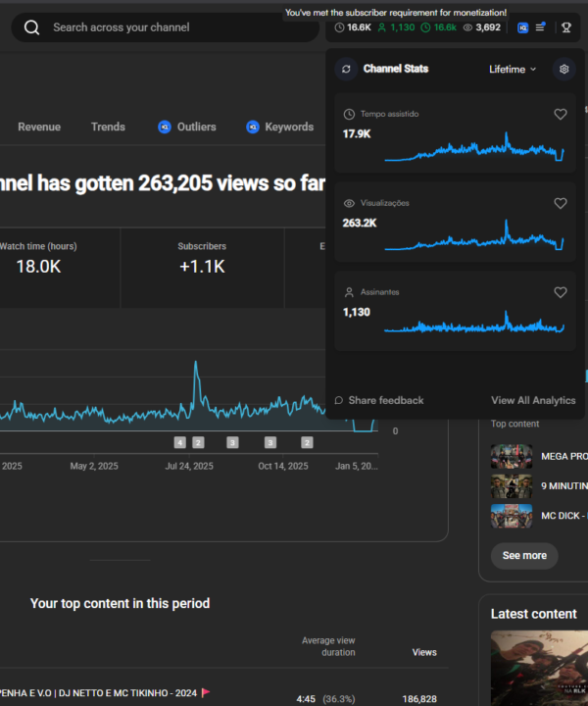Open View All Analytics link

(x=533, y=400)
